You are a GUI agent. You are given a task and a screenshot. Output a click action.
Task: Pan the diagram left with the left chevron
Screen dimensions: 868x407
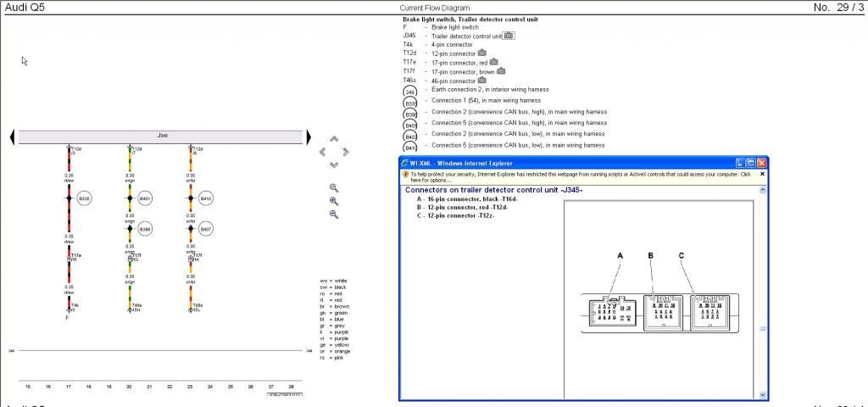(322, 152)
